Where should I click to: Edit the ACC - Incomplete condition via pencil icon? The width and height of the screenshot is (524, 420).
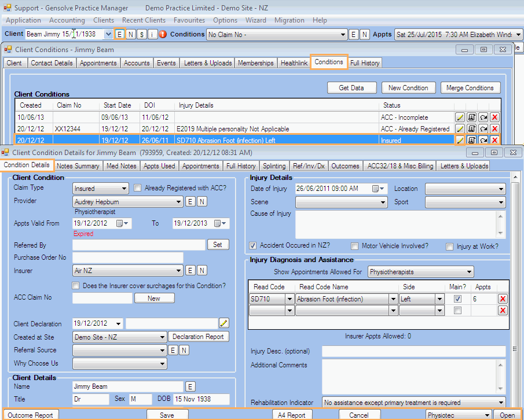click(460, 117)
